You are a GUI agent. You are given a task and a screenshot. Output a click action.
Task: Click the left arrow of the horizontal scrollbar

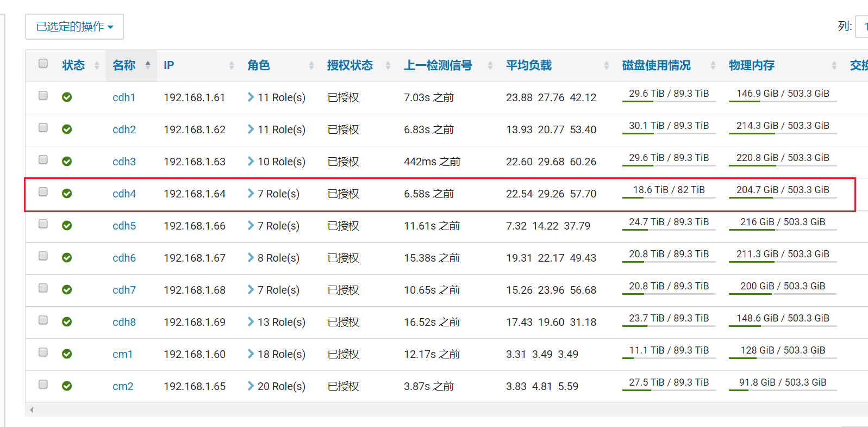click(x=32, y=410)
